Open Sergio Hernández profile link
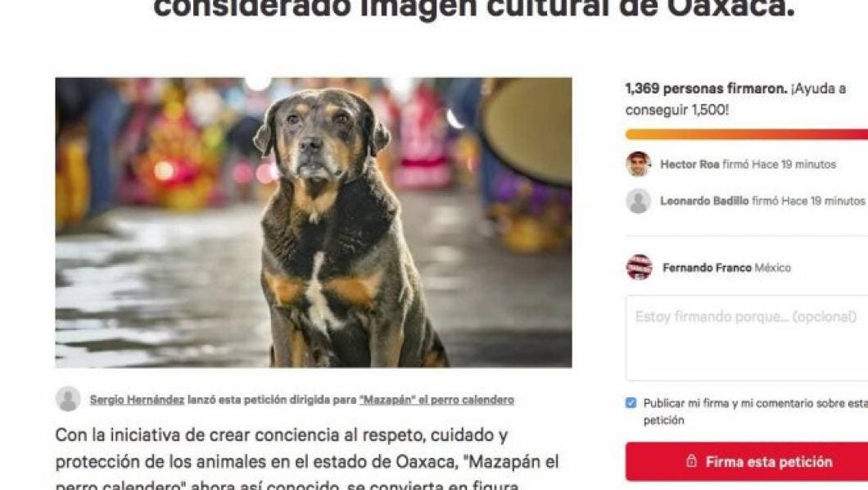Image resolution: width=868 pixels, height=490 pixels. coord(137,400)
